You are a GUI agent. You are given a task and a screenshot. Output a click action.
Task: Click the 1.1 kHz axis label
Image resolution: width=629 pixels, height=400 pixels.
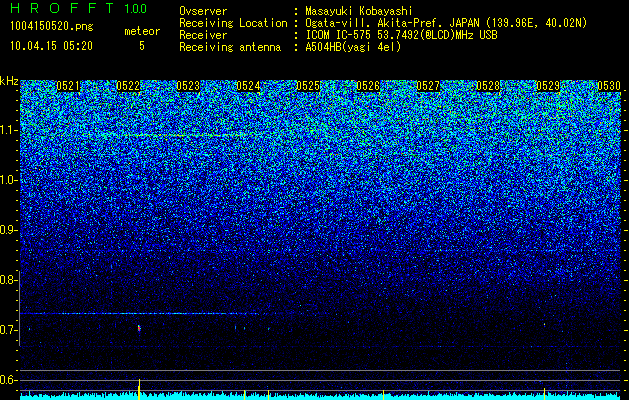tap(9, 130)
